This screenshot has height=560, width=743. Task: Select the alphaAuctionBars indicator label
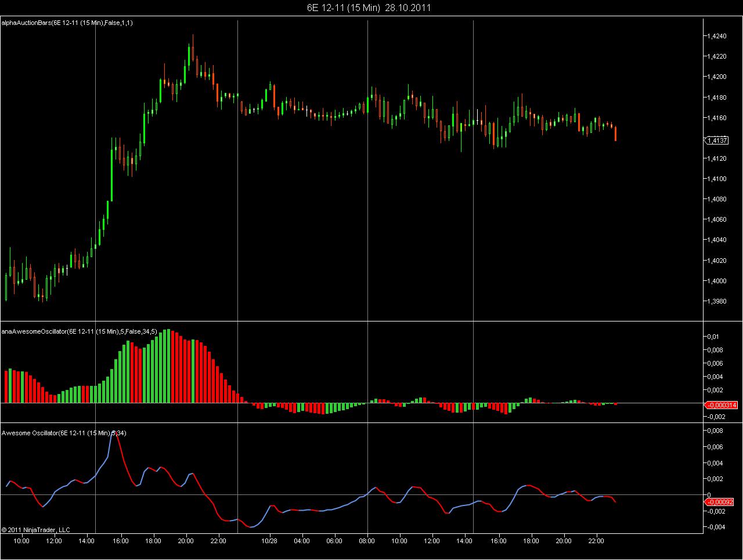coord(67,23)
